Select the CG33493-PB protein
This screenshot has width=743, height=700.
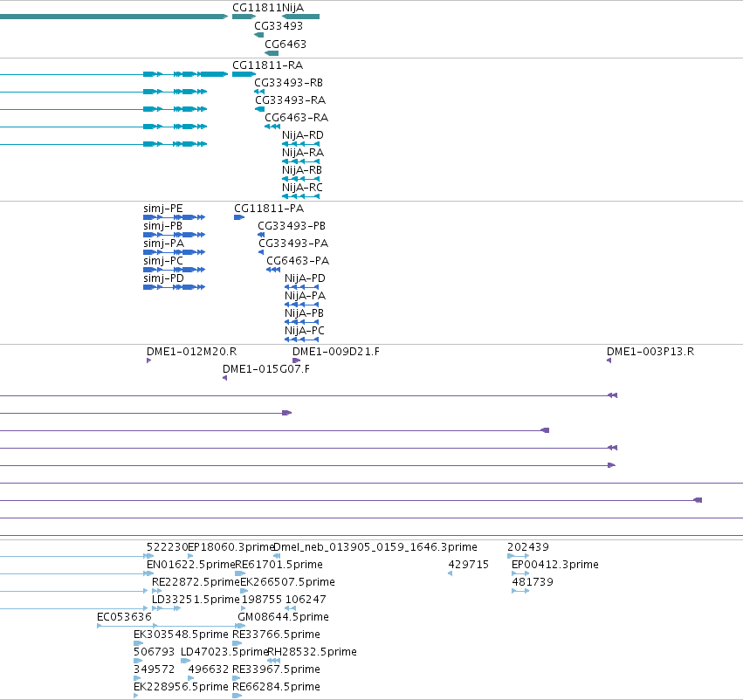click(x=292, y=226)
